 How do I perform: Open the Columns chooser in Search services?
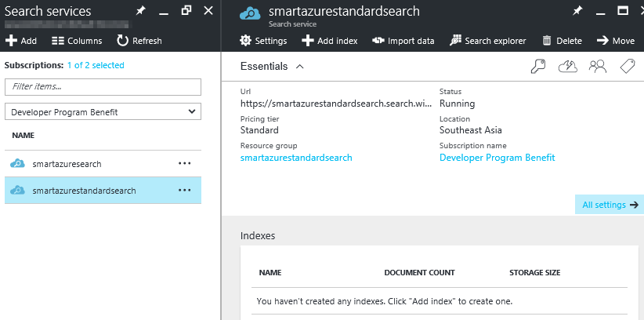[x=77, y=41]
